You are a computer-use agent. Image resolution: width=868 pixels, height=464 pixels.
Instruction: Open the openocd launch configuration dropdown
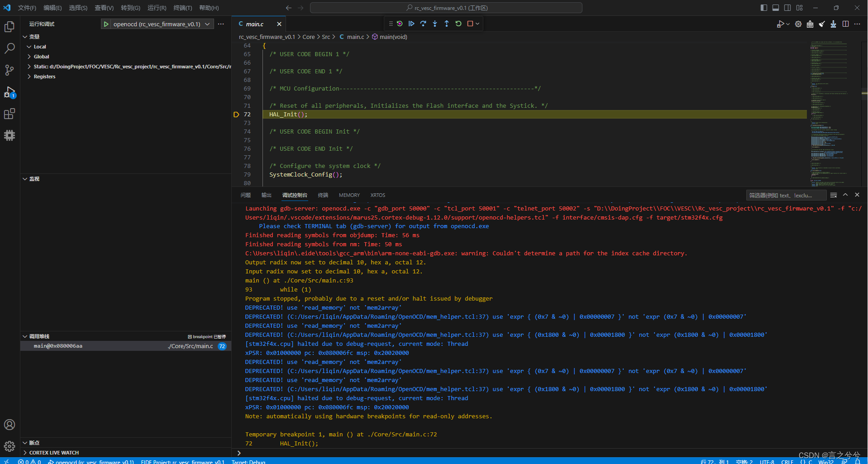[207, 24]
